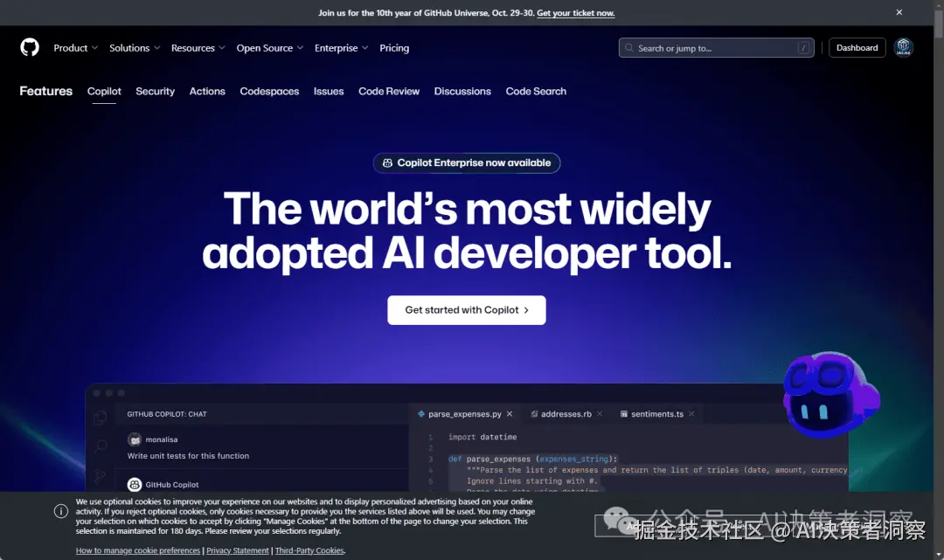Click the Search or jump to field
This screenshot has width=944, height=560.
(x=717, y=47)
